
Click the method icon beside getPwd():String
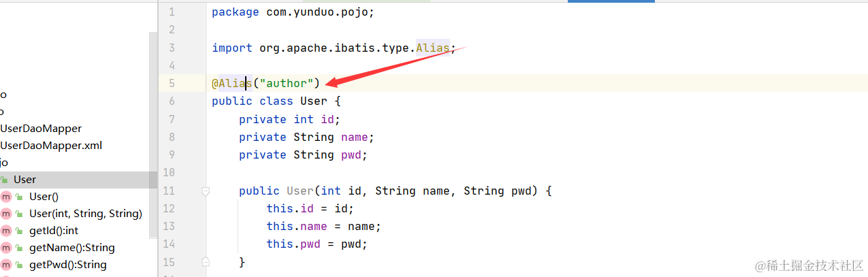point(6,265)
